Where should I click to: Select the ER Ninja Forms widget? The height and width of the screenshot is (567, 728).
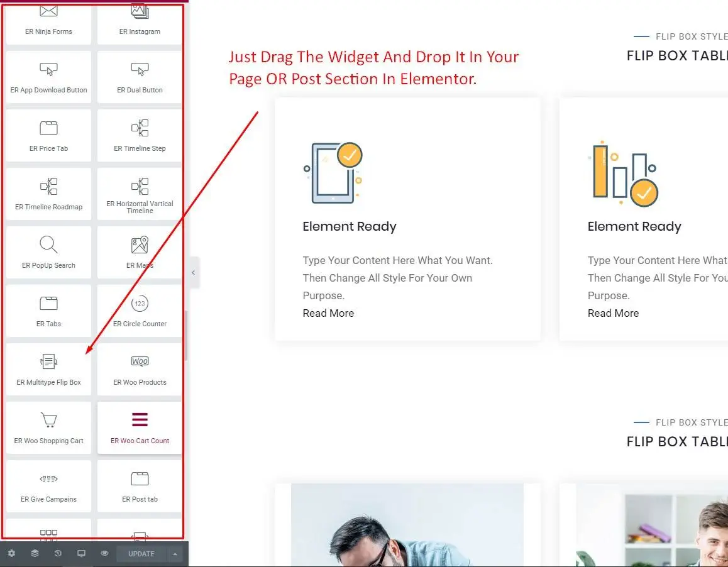tap(49, 25)
